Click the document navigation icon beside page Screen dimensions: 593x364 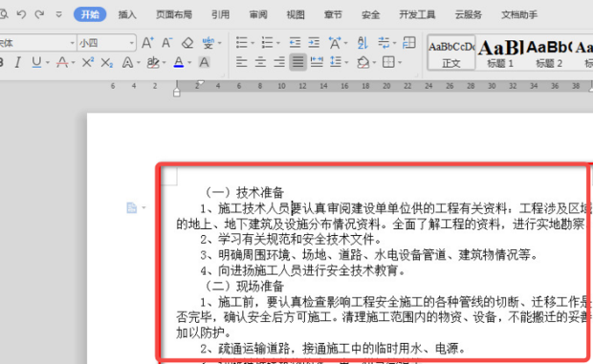tap(132, 207)
